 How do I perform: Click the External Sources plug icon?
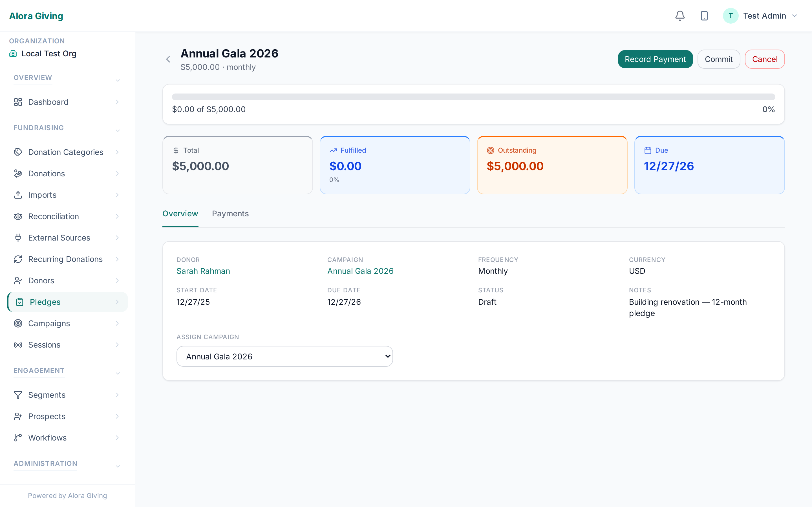click(18, 238)
